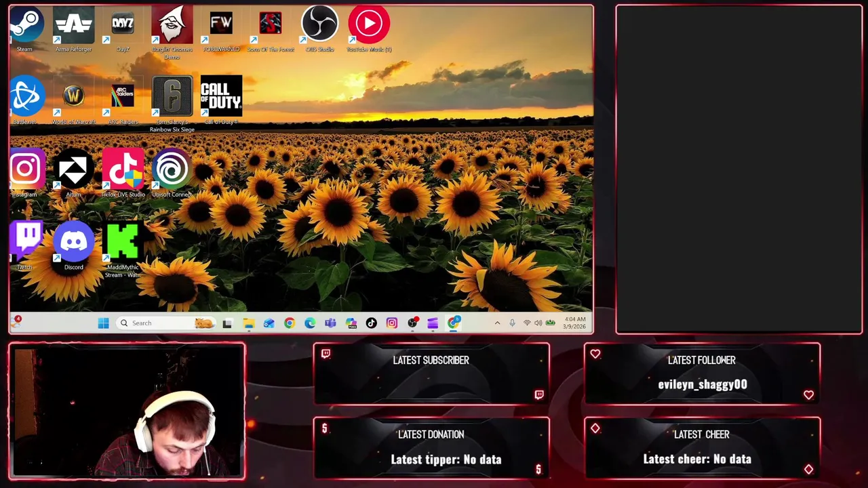
Task: Launch the YouTube Music desktop shortcut
Action: pos(369,29)
